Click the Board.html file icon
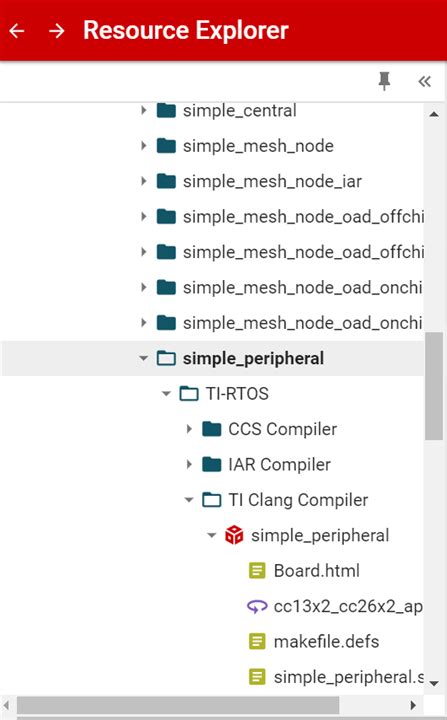Image resolution: width=447 pixels, height=720 pixels. (x=257, y=570)
